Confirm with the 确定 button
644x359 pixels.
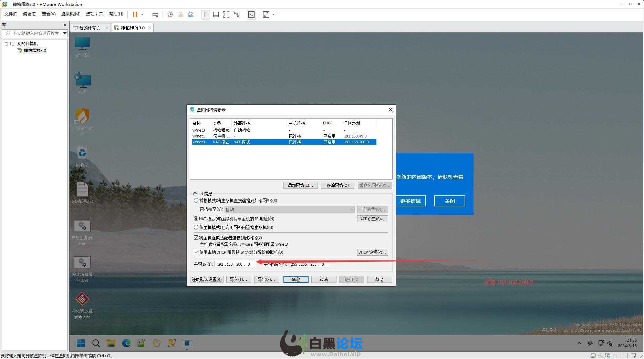click(x=296, y=279)
